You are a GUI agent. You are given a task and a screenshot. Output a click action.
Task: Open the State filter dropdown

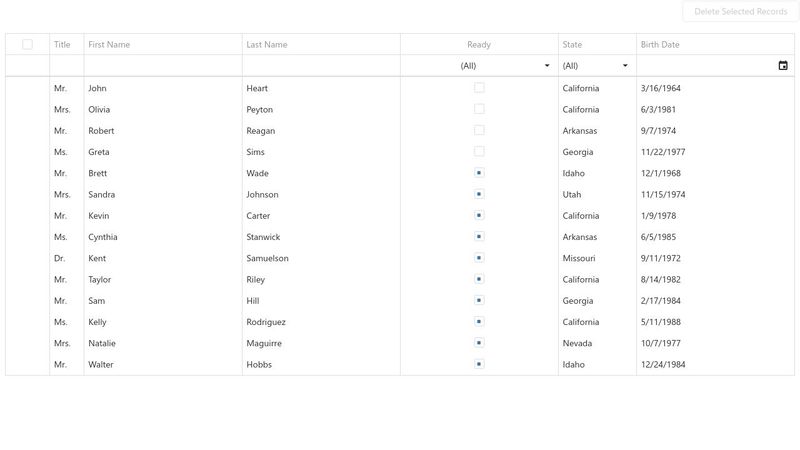[597, 66]
